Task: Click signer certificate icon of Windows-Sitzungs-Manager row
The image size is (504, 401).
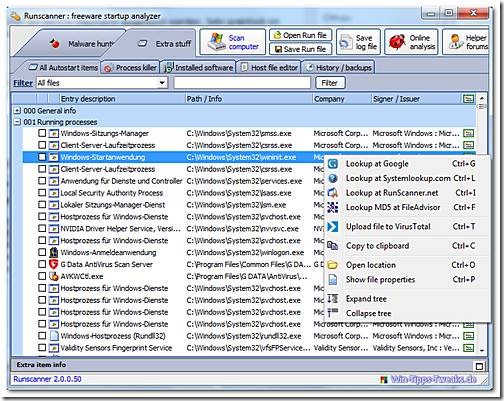Action: [469, 133]
